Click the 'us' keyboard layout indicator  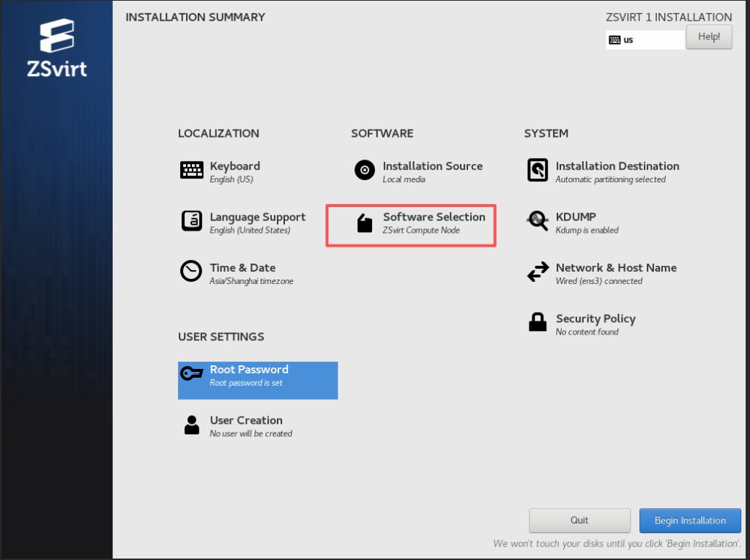tap(645, 40)
